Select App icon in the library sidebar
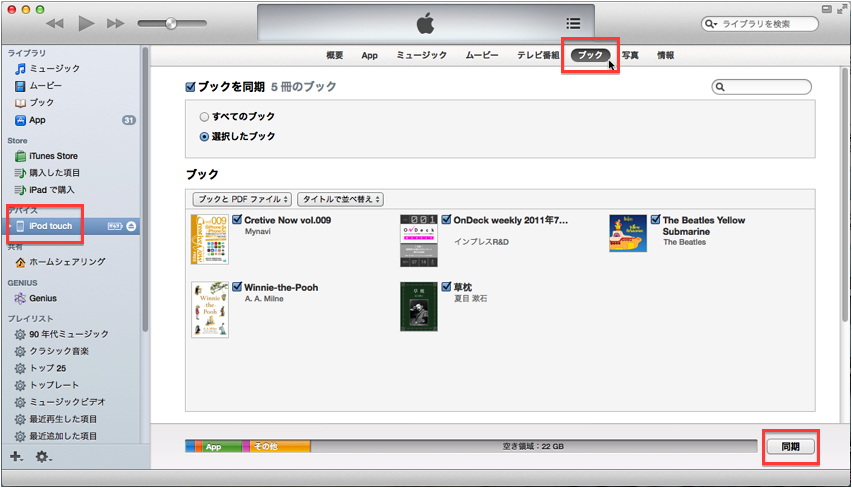The width and height of the screenshot is (852, 488). (x=20, y=120)
